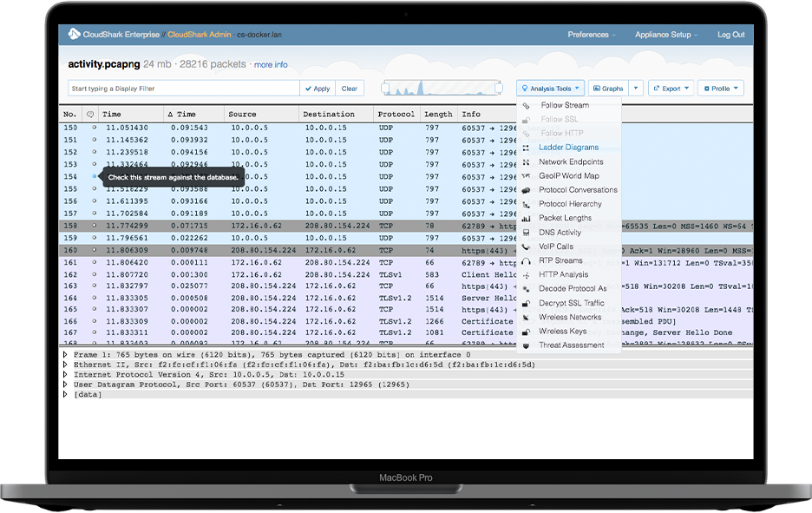Click the stream check dot on packet 150
This screenshot has width=812, height=513.
pos(95,127)
